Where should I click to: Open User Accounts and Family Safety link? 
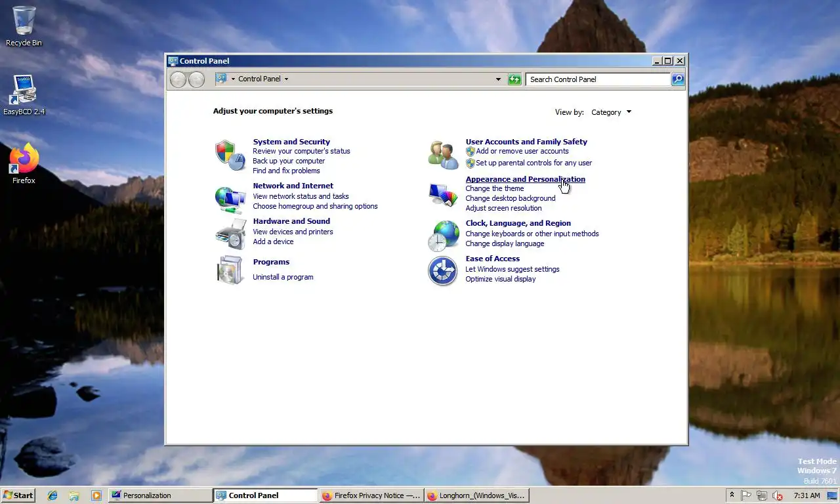[526, 142]
